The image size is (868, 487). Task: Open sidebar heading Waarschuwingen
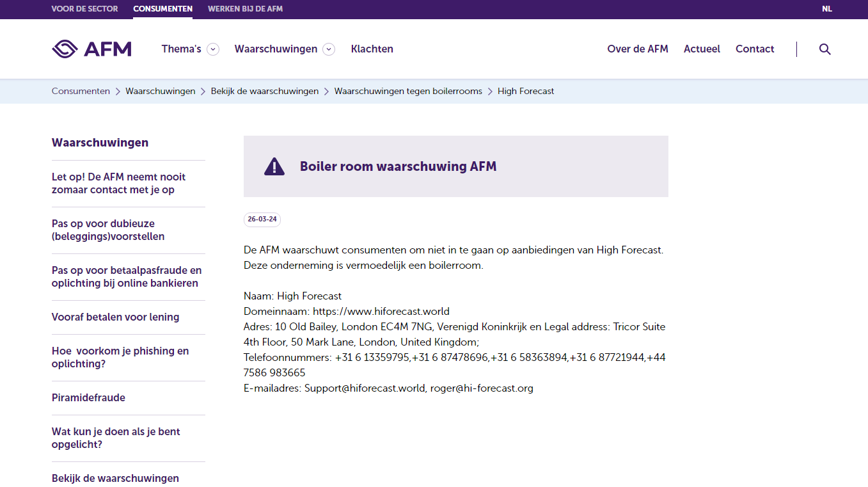[100, 143]
